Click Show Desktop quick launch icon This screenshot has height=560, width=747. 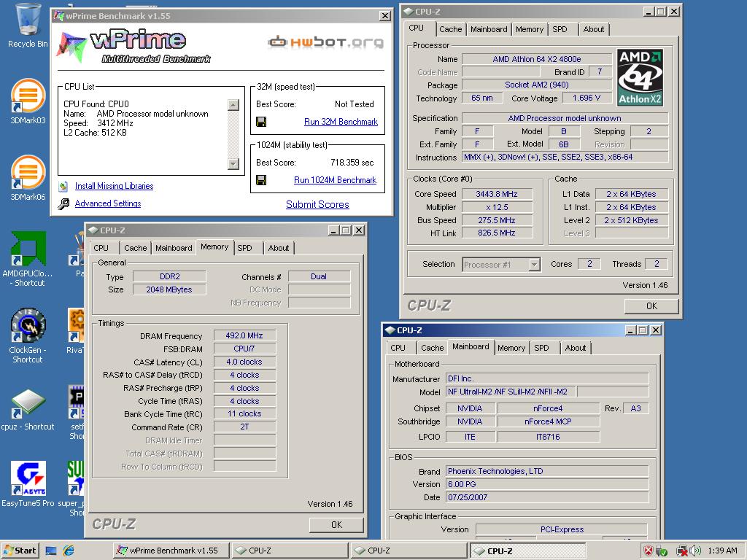coord(51,551)
